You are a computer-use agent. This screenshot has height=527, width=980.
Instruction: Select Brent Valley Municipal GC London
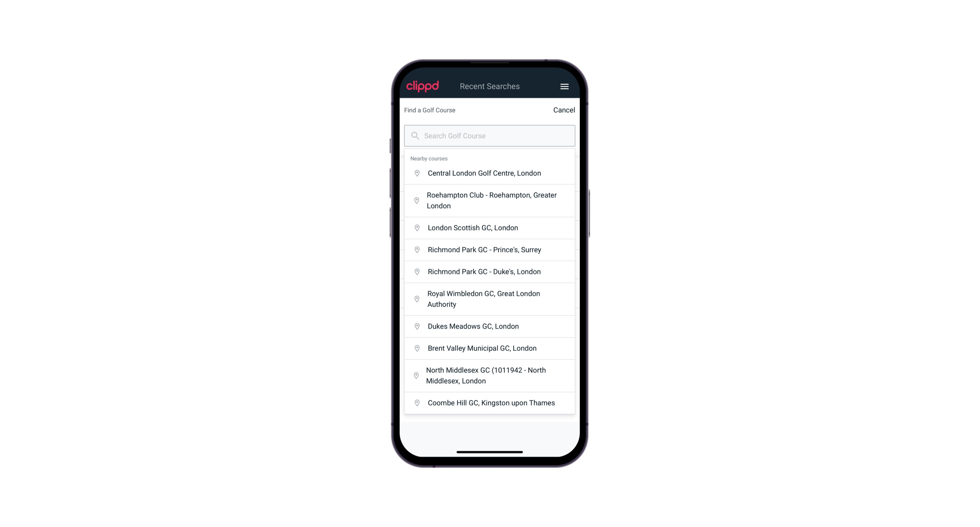click(489, 348)
